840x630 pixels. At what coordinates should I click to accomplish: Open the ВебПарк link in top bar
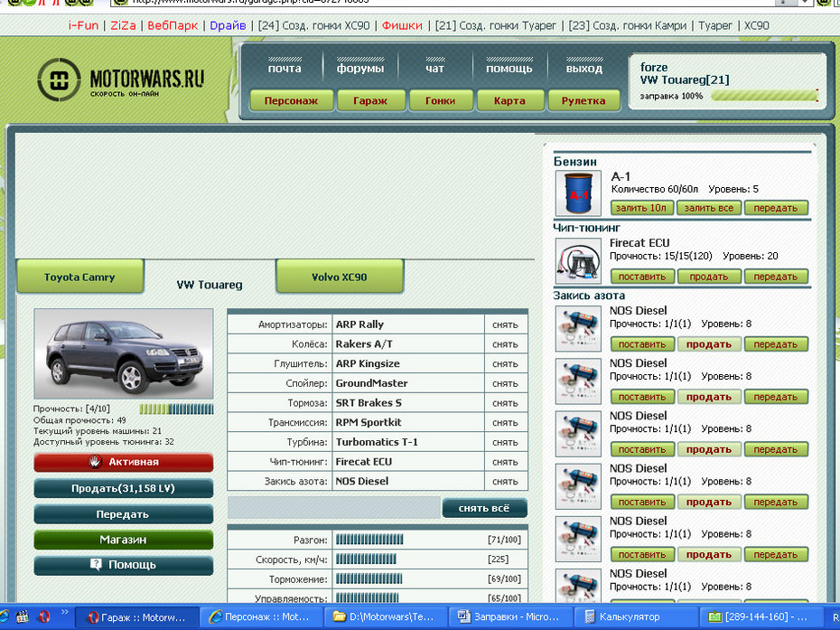[173, 25]
